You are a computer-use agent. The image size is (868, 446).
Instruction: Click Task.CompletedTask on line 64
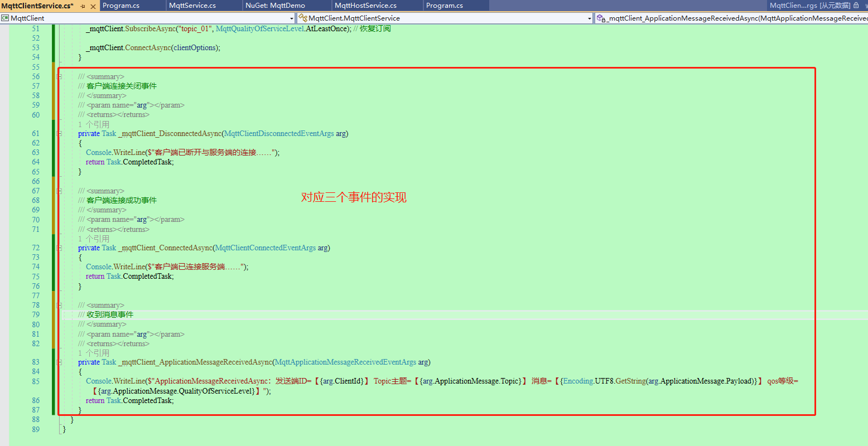[x=140, y=162]
